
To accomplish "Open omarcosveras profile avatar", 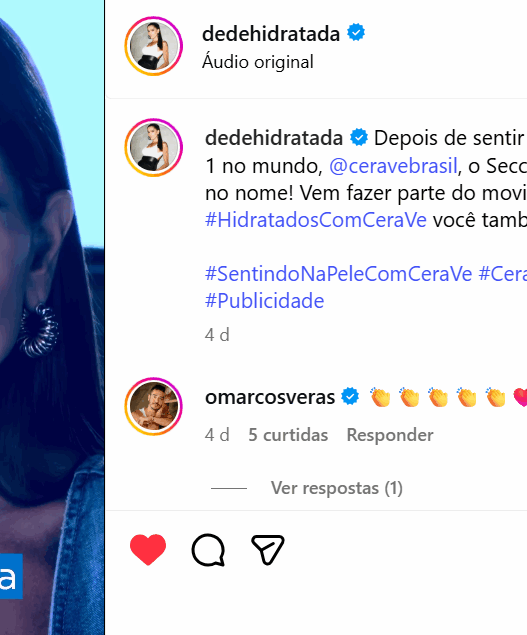I will tap(154, 406).
